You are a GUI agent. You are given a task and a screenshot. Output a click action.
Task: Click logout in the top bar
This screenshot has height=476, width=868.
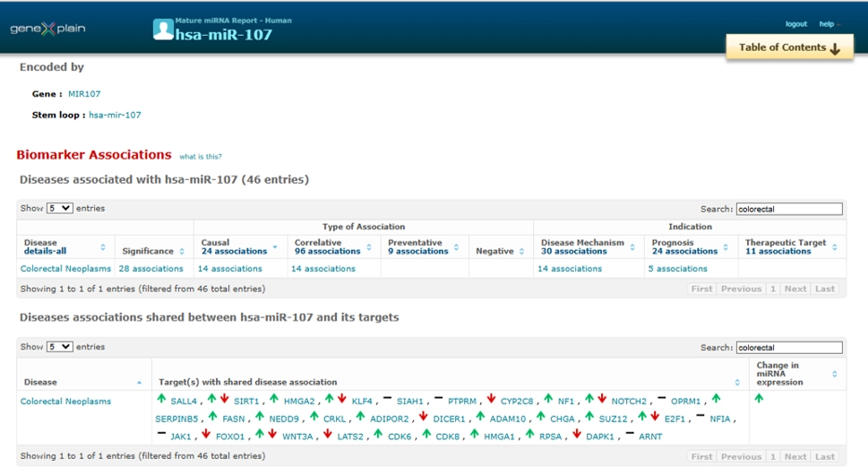pyautogui.click(x=795, y=24)
